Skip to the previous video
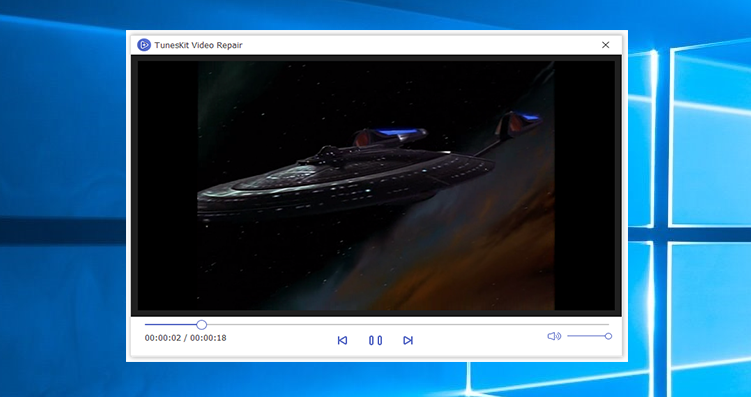751x397 pixels. pos(342,340)
